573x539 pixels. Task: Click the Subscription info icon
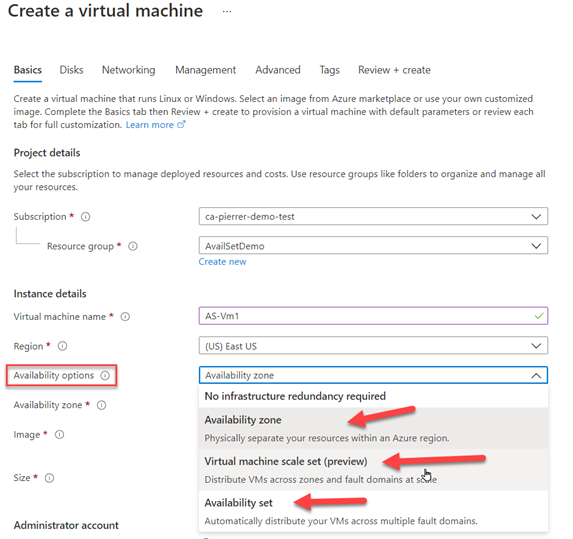click(86, 217)
